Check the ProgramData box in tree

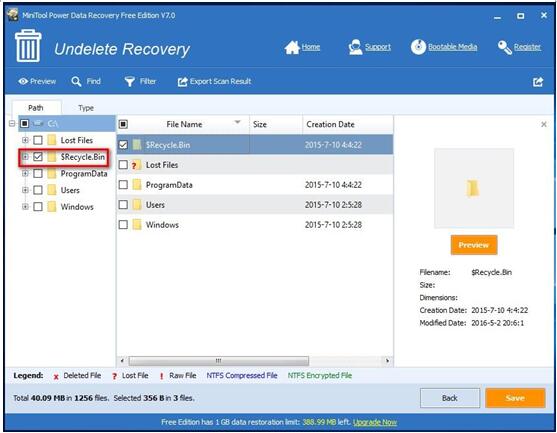click(x=38, y=173)
